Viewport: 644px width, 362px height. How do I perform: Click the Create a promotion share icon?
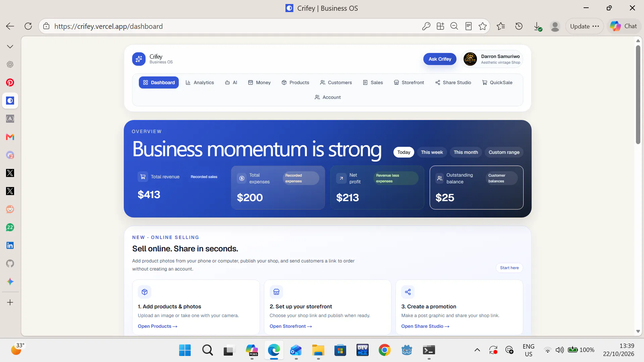click(x=408, y=292)
